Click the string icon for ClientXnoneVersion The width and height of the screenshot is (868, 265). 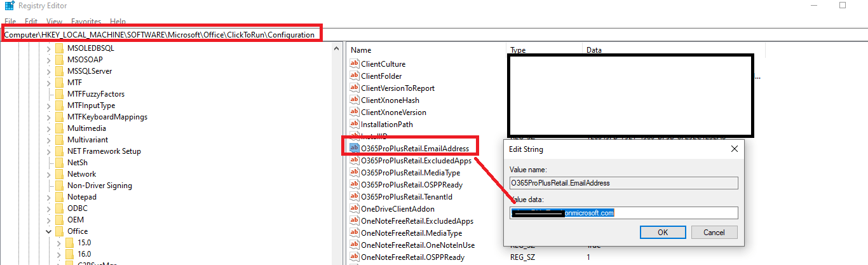(355, 112)
